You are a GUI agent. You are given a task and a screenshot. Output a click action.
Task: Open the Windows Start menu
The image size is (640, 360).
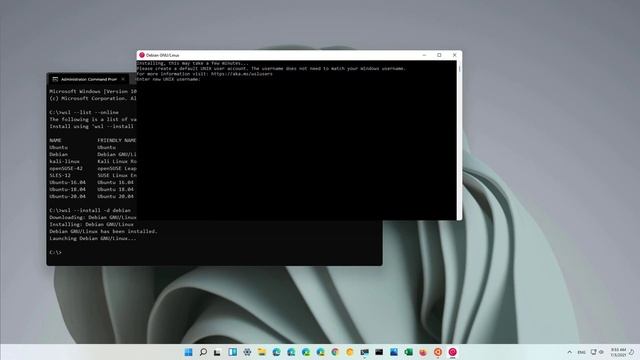tap(189, 352)
